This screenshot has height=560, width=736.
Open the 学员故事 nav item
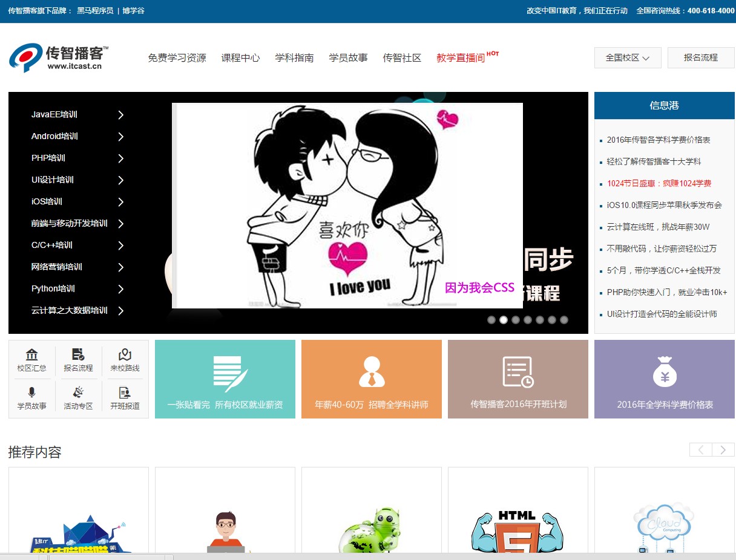pyautogui.click(x=348, y=58)
